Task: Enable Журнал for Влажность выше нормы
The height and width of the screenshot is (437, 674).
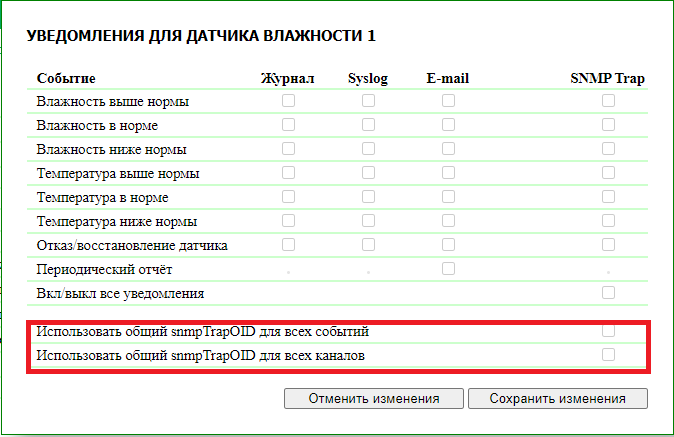Action: pyautogui.click(x=288, y=101)
